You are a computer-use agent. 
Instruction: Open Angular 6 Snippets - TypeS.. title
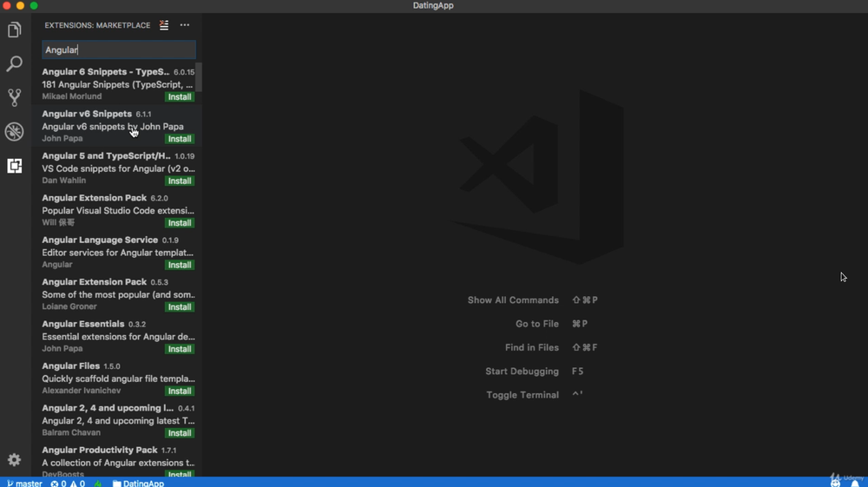pos(105,72)
